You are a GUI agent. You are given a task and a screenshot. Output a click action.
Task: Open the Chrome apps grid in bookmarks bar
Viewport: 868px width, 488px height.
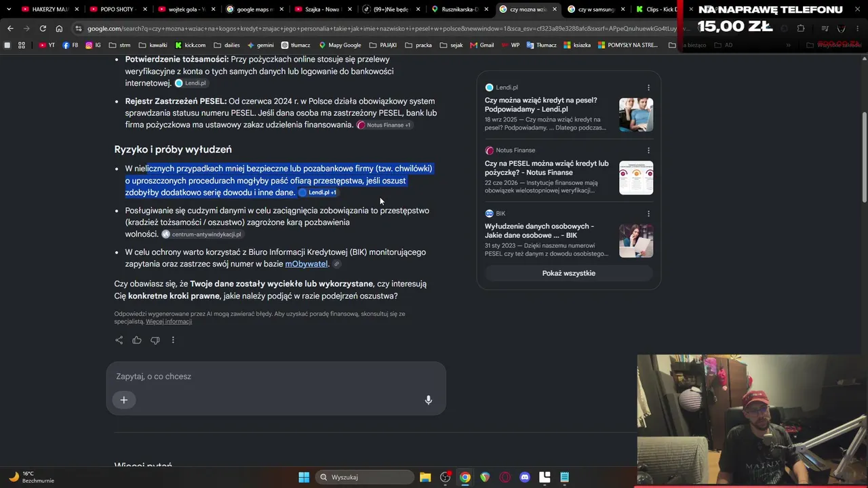pos(22,45)
